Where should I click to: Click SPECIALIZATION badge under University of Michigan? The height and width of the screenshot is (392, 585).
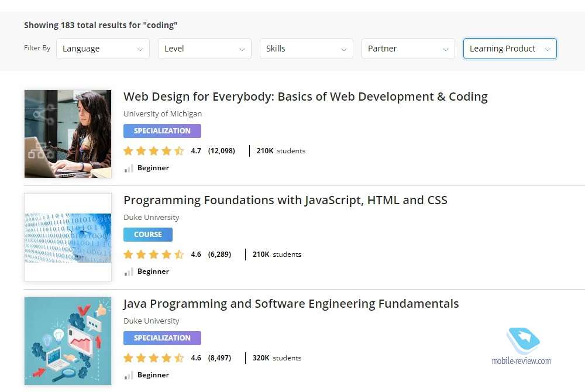click(x=162, y=131)
